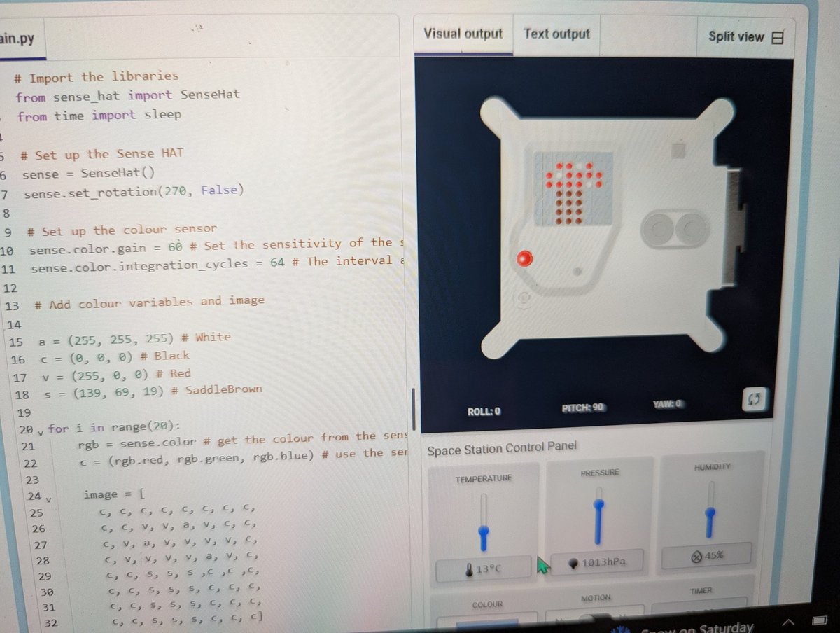Click the 'from sense_hat import SenseHat' line
This screenshot has height=633, width=840.
[127, 96]
